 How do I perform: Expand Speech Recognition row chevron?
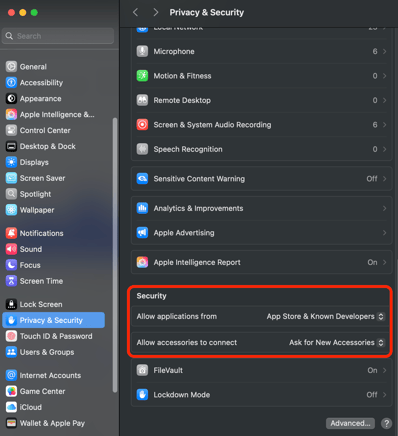384,149
